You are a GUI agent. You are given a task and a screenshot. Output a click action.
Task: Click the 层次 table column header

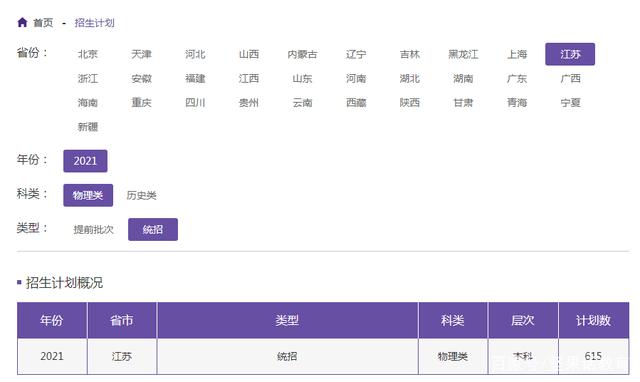pyautogui.click(x=523, y=320)
